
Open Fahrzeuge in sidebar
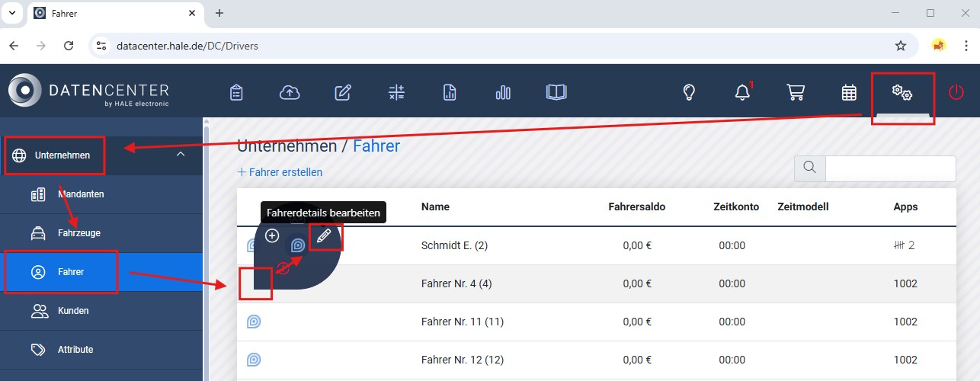click(101, 233)
